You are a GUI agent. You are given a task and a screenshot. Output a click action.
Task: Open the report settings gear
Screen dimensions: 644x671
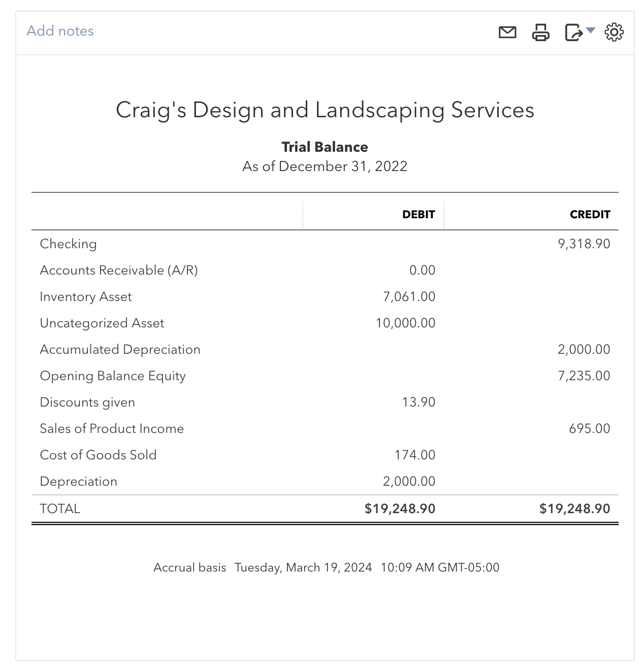614,32
